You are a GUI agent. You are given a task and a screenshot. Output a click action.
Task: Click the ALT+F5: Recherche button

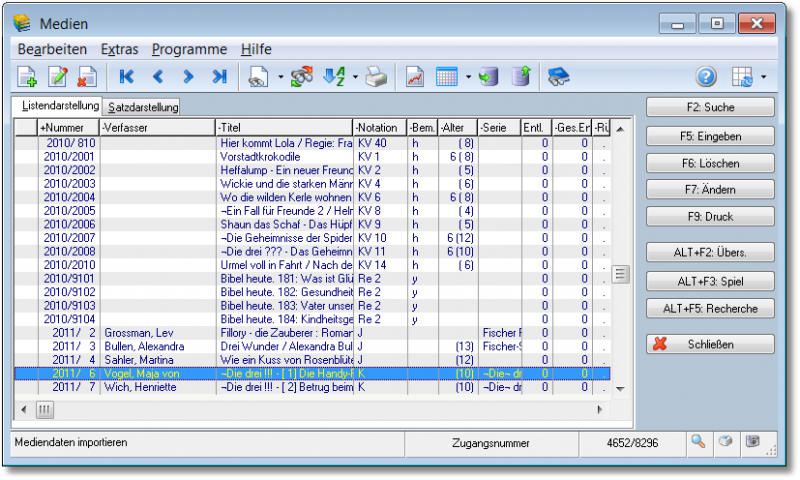[710, 308]
